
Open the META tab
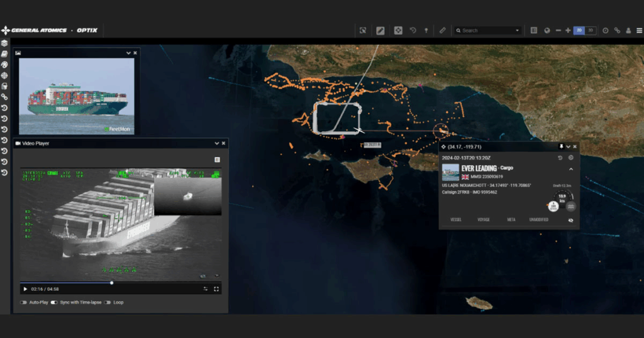(511, 220)
